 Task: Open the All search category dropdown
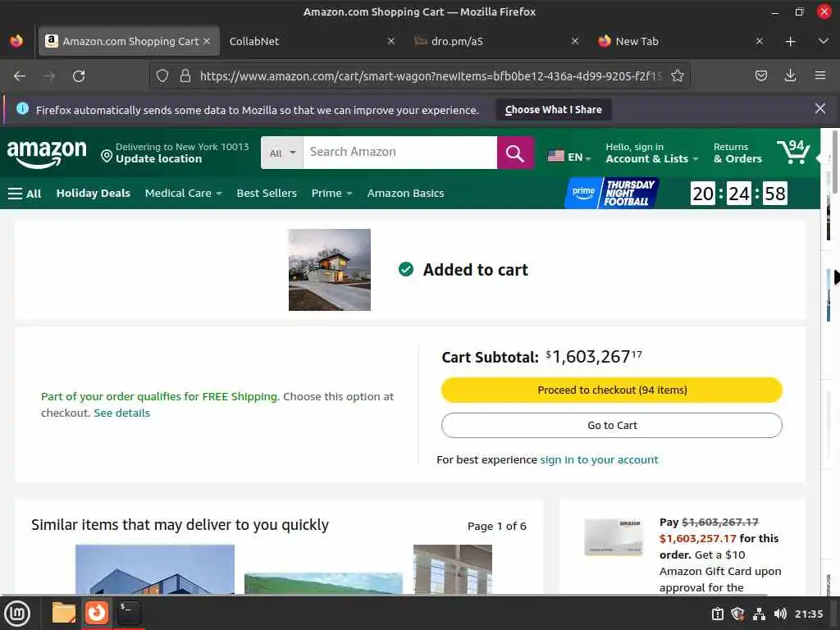[x=282, y=153]
